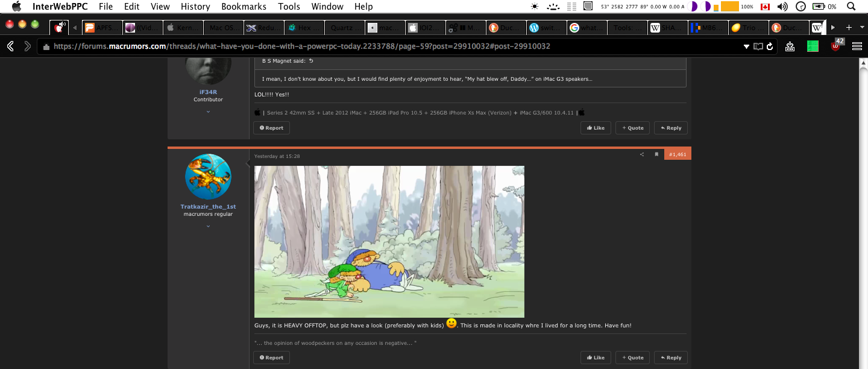This screenshot has height=369, width=868.
Task: Click the volume icon in the menu bar
Action: coord(782,7)
